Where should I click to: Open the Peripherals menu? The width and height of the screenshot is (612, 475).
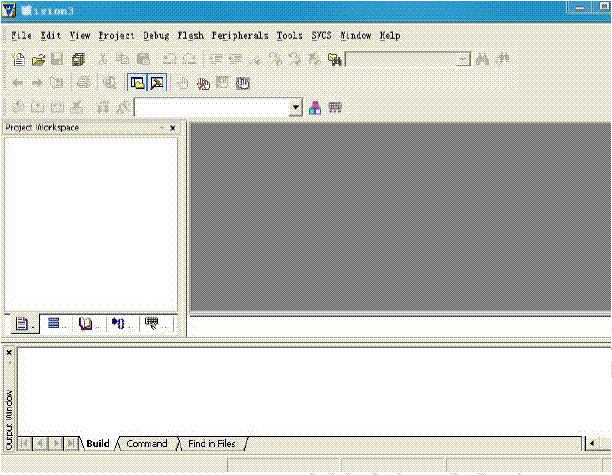pos(239,35)
